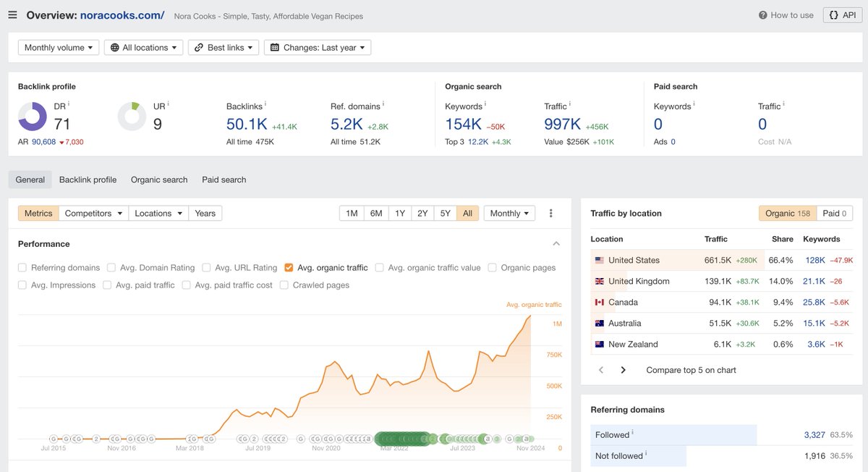Open the chart more options icon
868x472 pixels.
tap(551, 214)
